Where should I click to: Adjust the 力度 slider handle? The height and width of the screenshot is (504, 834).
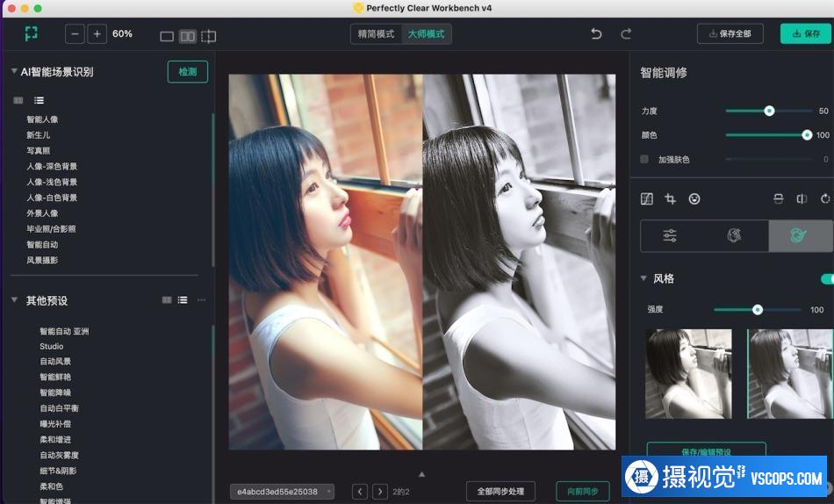(769, 111)
